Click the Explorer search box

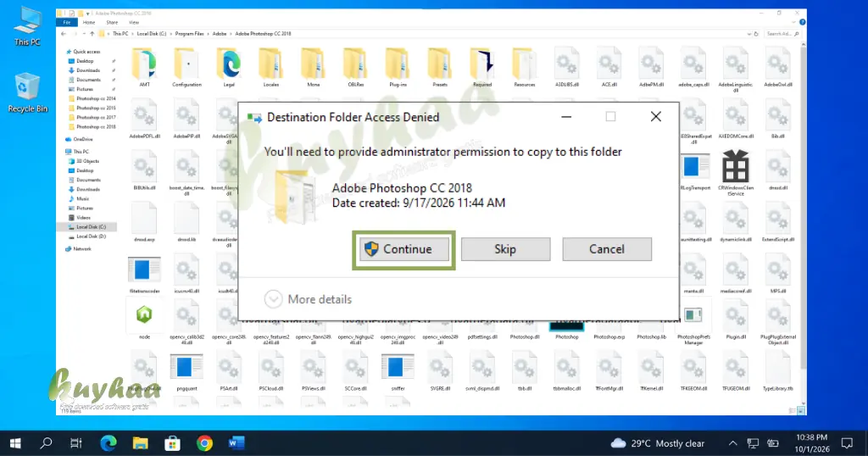(782, 34)
